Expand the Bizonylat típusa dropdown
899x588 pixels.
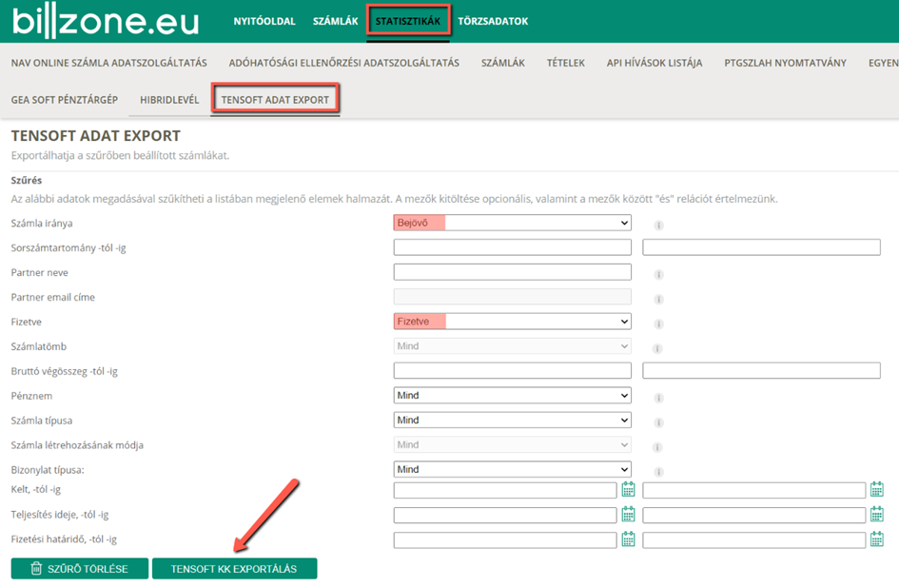click(x=512, y=469)
